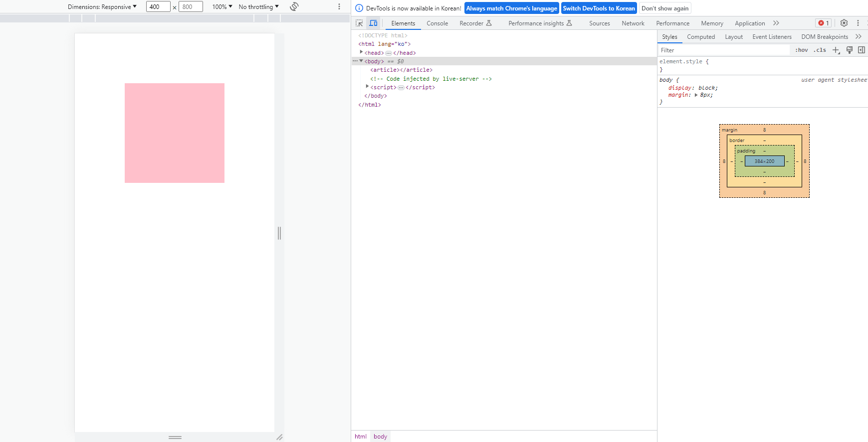Click Switch DevTools to Korean button
This screenshot has width=868, height=442.
click(599, 8)
